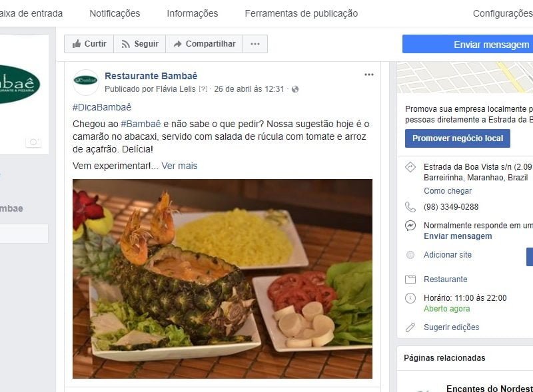
Task: Open the post options ellipsis menu
Action: 369,75
